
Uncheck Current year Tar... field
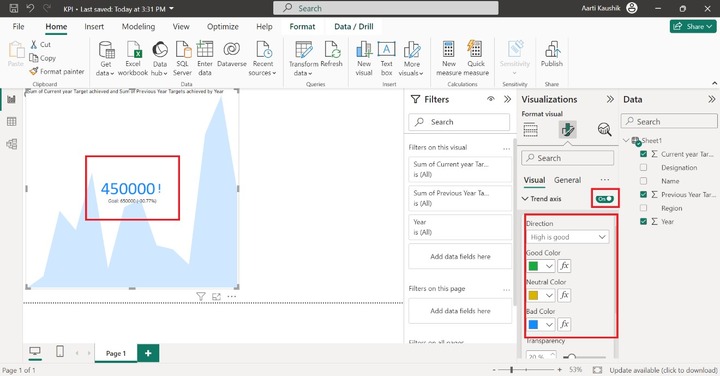(x=643, y=154)
